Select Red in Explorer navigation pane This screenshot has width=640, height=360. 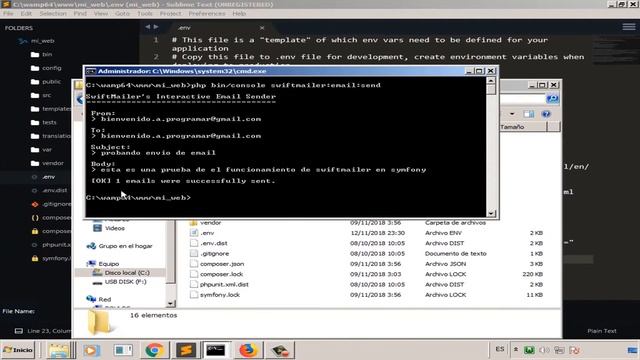pyautogui.click(x=104, y=299)
